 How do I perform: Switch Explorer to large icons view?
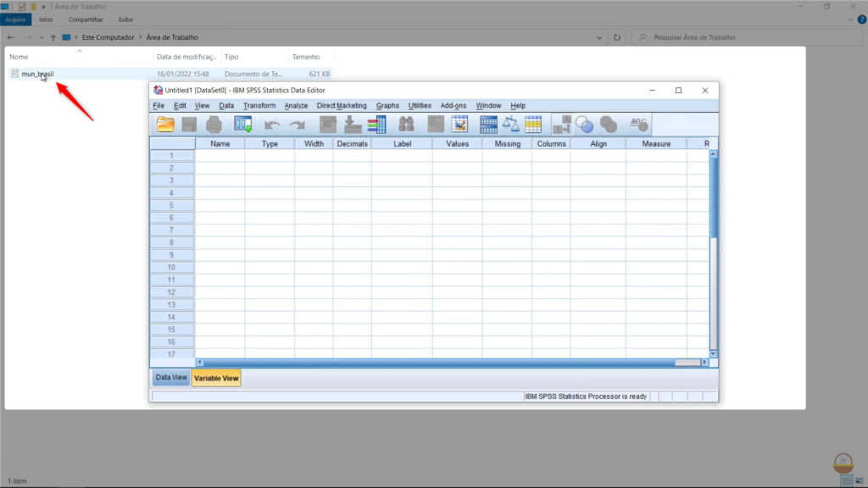[x=860, y=481]
